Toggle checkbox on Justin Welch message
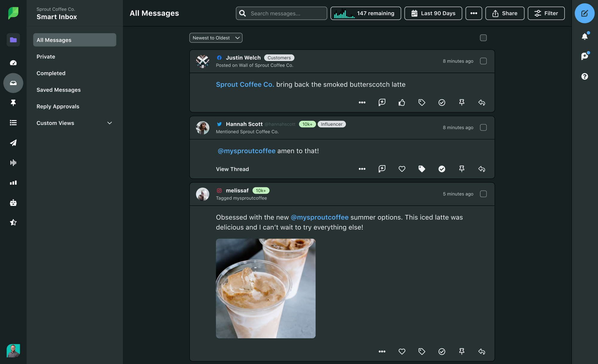 pos(483,61)
